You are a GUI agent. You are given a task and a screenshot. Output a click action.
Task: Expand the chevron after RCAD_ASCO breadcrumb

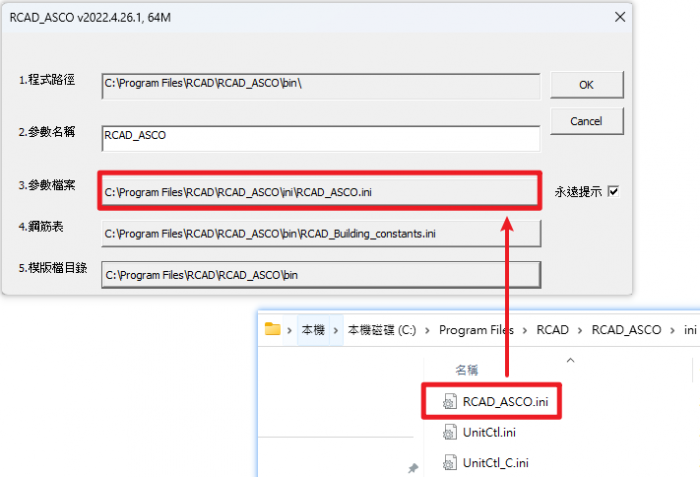coord(672,331)
